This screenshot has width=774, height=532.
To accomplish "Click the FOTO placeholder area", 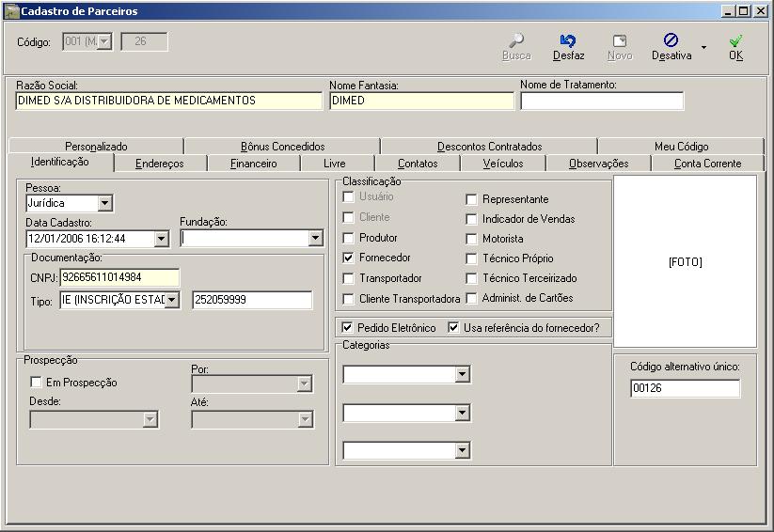I will click(x=686, y=261).
